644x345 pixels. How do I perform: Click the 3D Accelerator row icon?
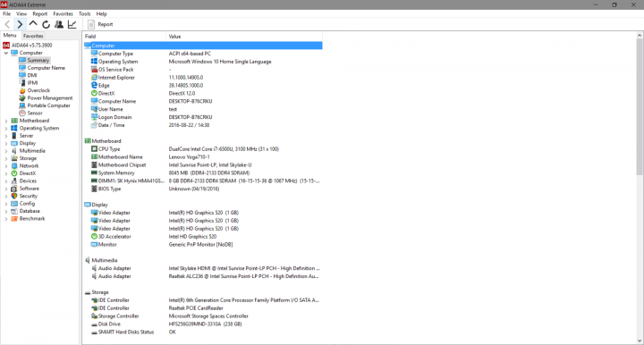click(94, 236)
